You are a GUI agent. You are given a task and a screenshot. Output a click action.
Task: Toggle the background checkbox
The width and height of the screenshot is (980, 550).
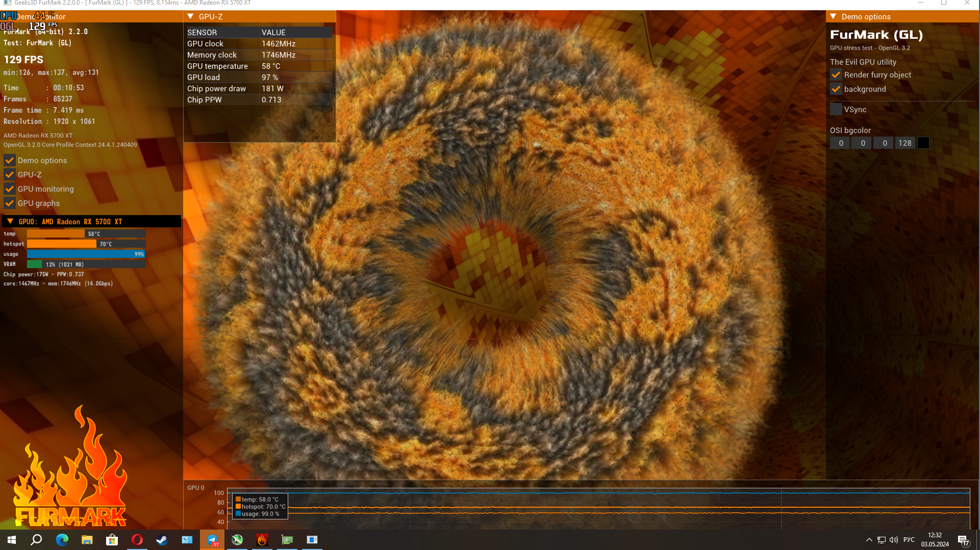[x=836, y=89]
